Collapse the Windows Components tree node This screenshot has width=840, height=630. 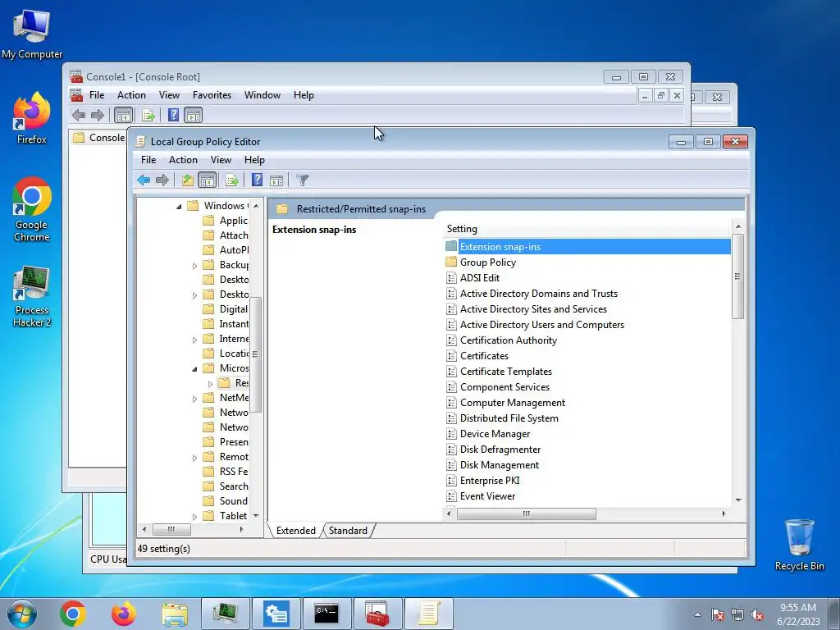pyautogui.click(x=179, y=206)
